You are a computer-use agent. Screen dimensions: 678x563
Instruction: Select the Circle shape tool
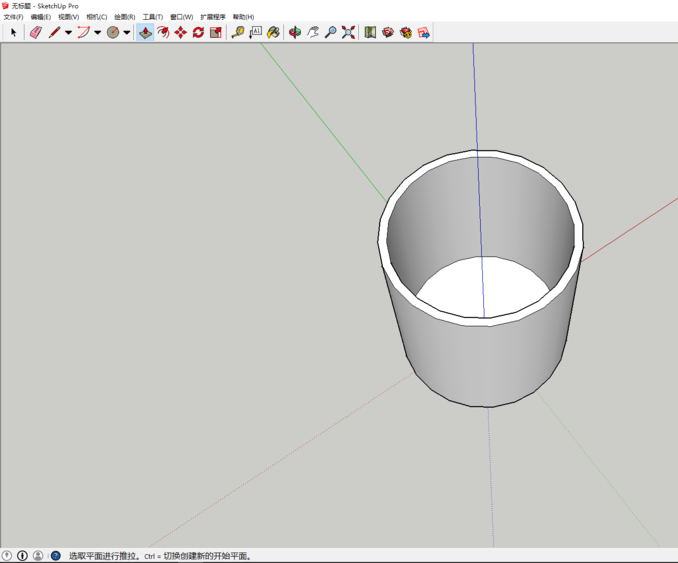point(113,32)
